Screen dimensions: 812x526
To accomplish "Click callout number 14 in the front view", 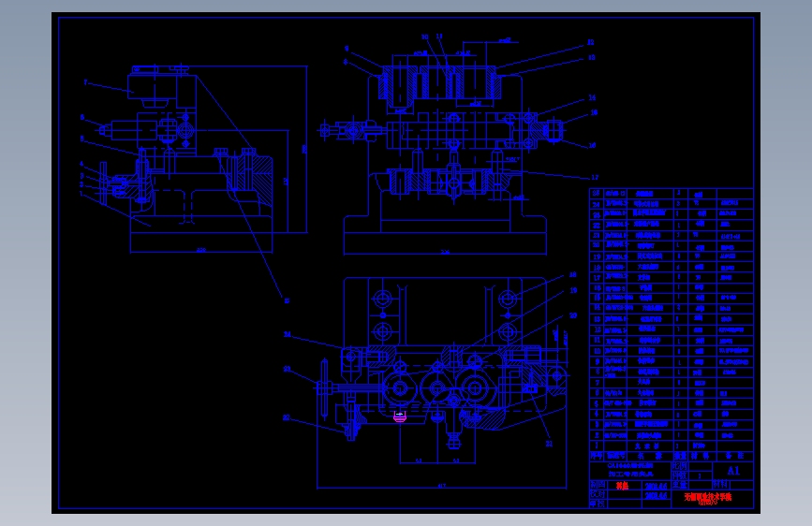I will [592, 97].
